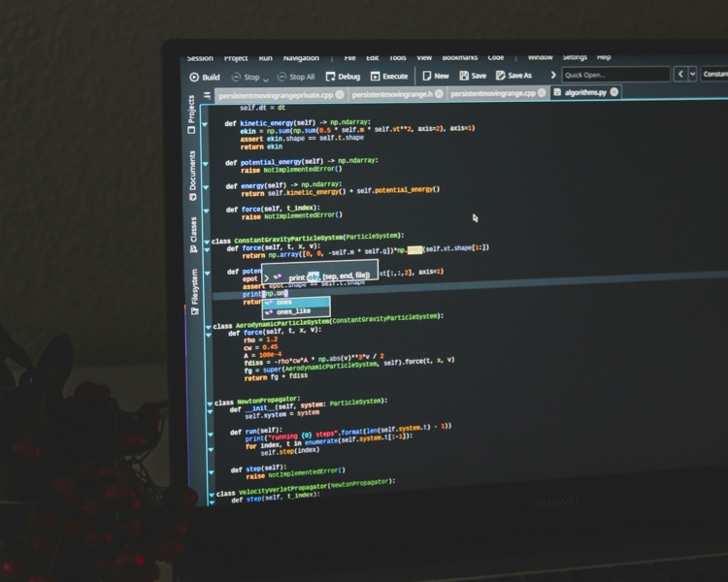Create a New file from toolbar
This screenshot has width=728, height=582.
pyautogui.click(x=436, y=76)
